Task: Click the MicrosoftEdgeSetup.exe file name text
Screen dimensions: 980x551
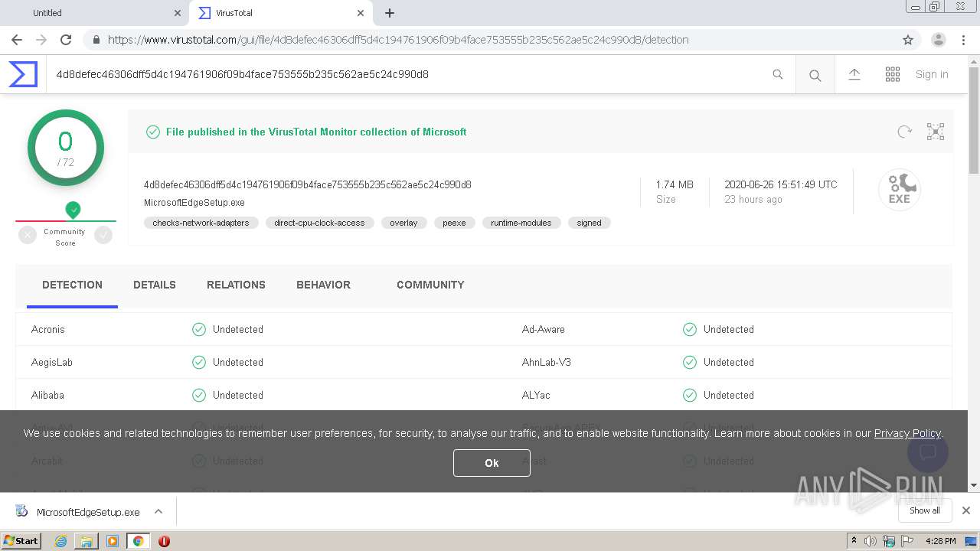Action: coord(194,203)
